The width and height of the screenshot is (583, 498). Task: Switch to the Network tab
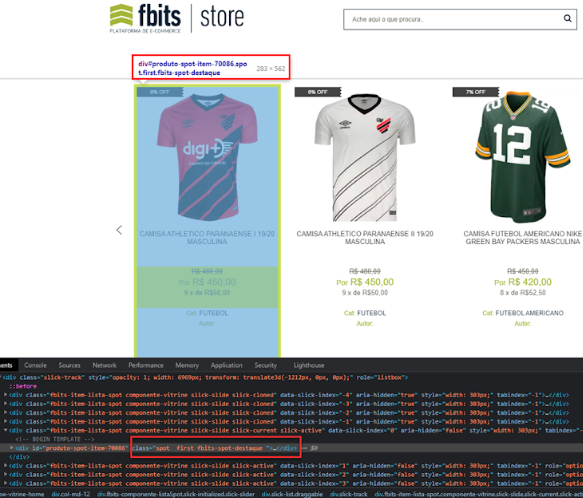click(x=104, y=365)
